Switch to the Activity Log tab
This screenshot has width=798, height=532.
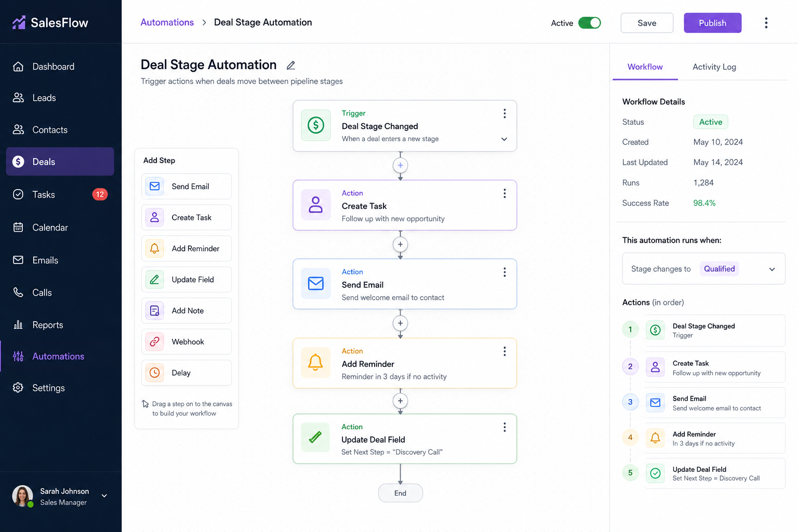click(714, 67)
